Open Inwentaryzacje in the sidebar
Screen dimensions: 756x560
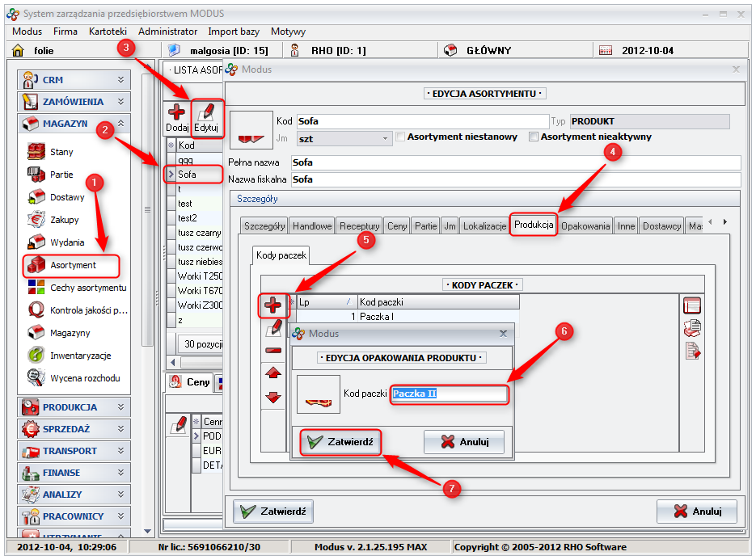coord(80,356)
